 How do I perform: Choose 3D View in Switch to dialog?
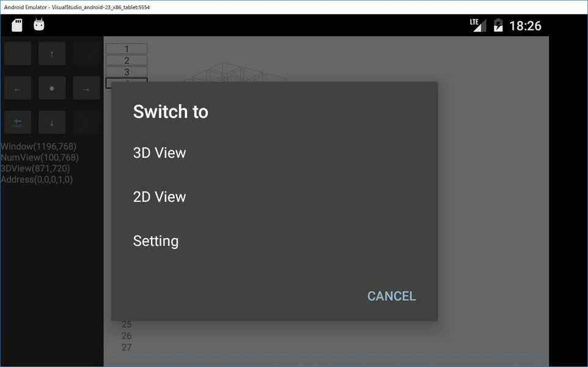tap(274, 153)
